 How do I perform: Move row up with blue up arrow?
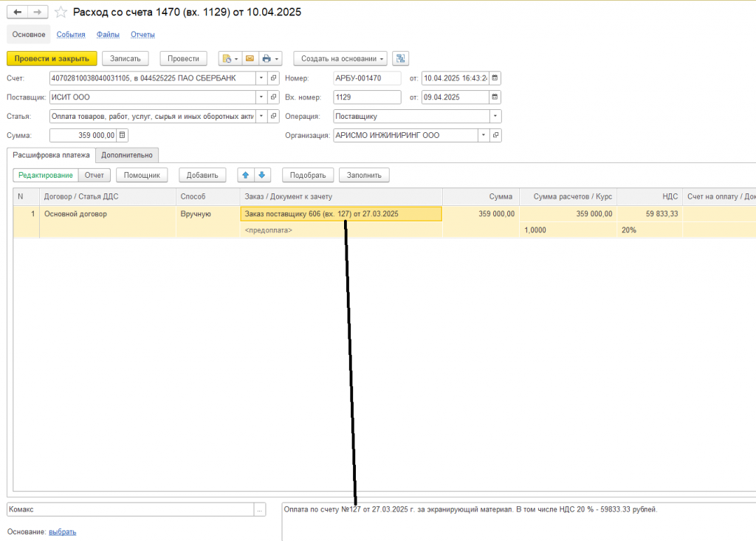[x=245, y=175]
